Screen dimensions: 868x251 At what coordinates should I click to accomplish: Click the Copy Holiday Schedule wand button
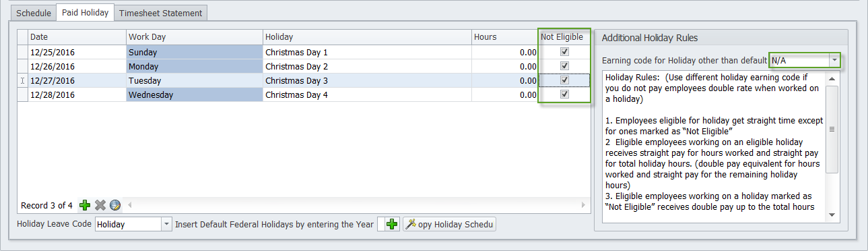(x=449, y=224)
